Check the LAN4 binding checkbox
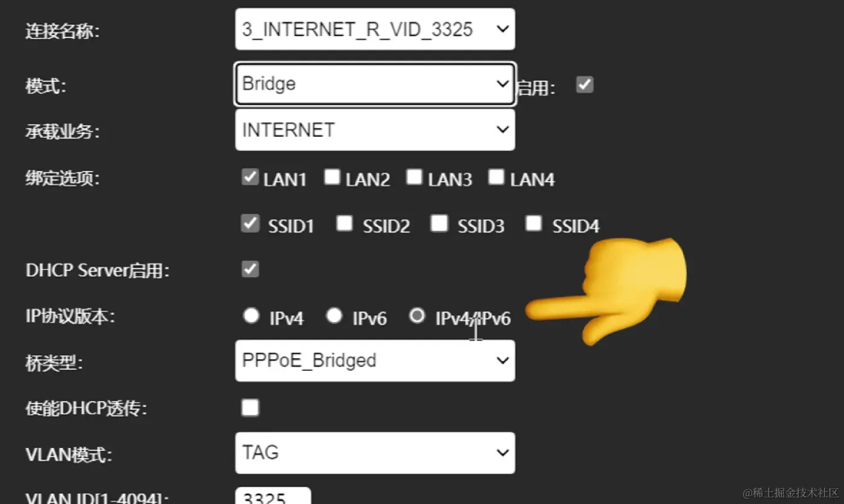 click(x=496, y=177)
